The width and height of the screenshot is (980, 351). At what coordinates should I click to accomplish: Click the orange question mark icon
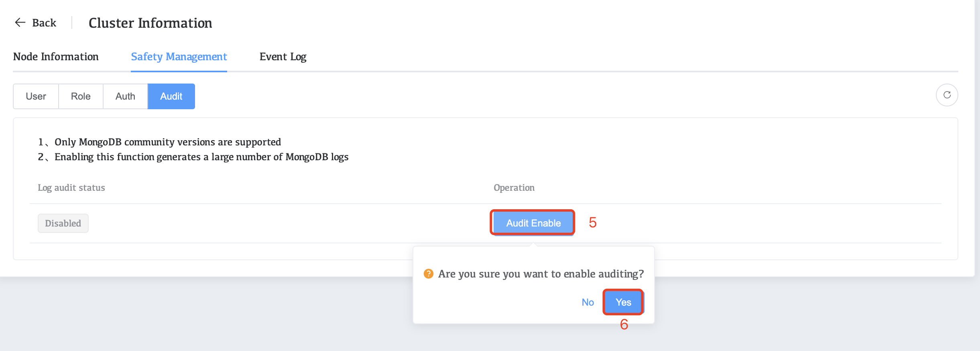tap(429, 274)
